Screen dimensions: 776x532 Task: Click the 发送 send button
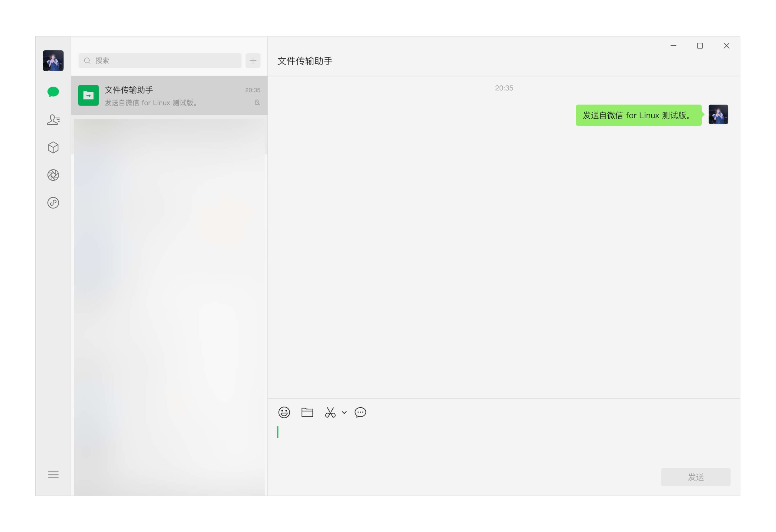tap(696, 477)
